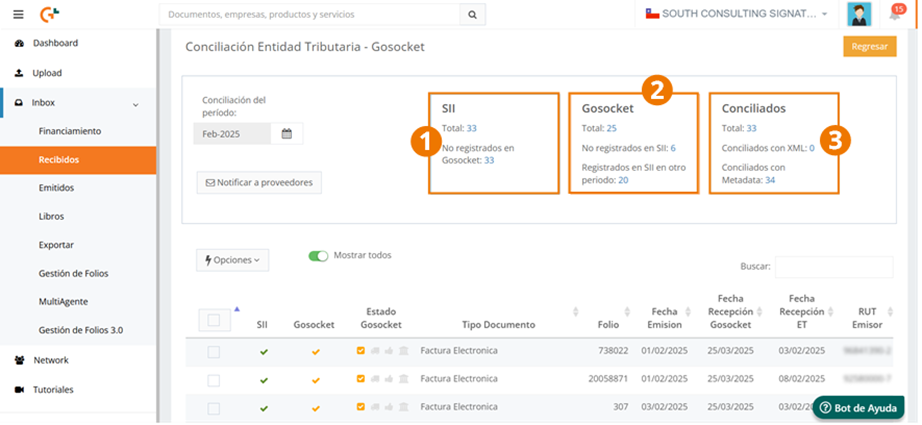
Task: Open the user avatar profile
Action: [x=859, y=14]
